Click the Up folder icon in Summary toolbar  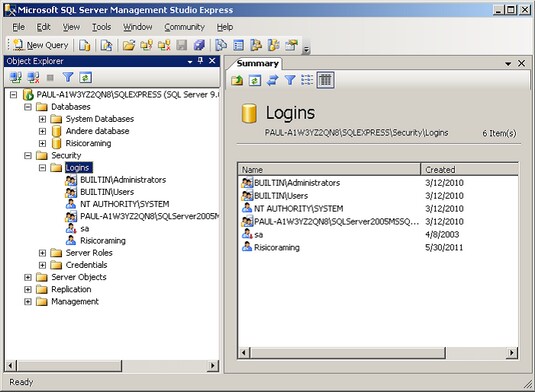(x=237, y=81)
